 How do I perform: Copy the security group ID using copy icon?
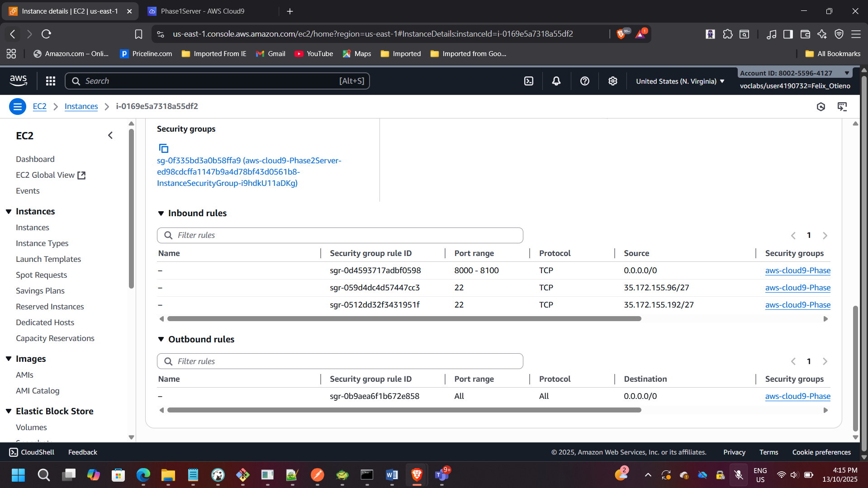coord(163,148)
